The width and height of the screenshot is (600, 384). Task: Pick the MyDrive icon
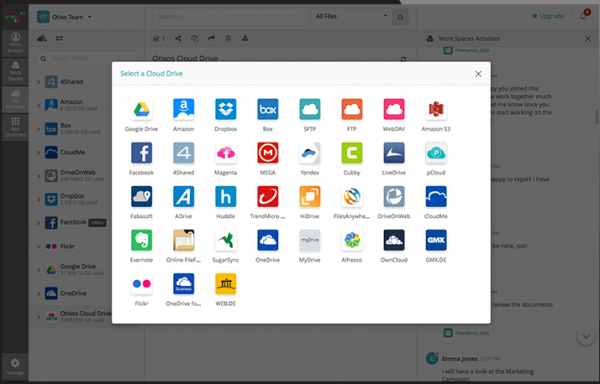click(x=310, y=240)
